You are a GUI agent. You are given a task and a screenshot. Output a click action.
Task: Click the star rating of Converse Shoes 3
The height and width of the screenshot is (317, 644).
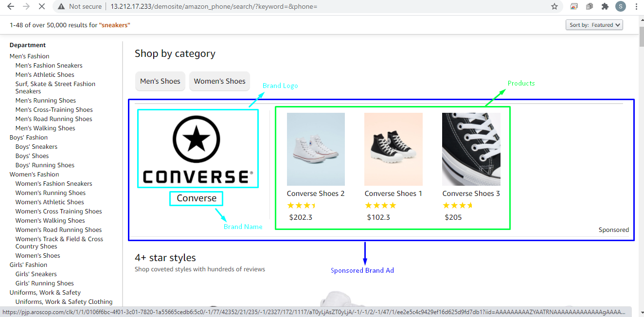[458, 206]
